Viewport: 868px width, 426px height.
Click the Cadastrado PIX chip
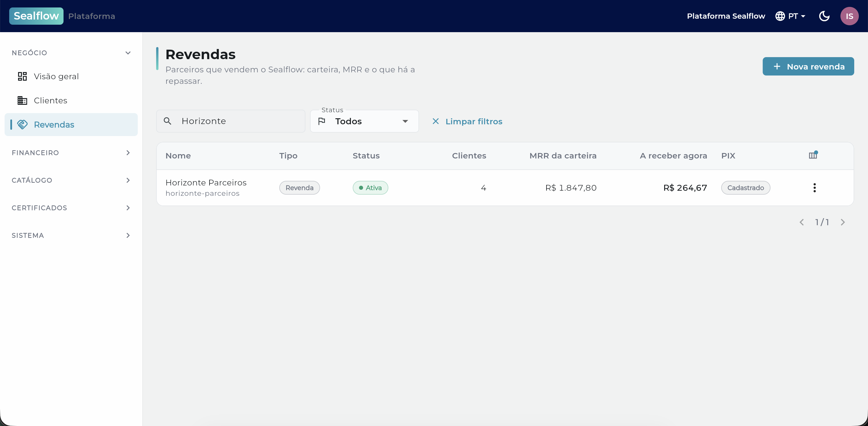[x=745, y=188]
